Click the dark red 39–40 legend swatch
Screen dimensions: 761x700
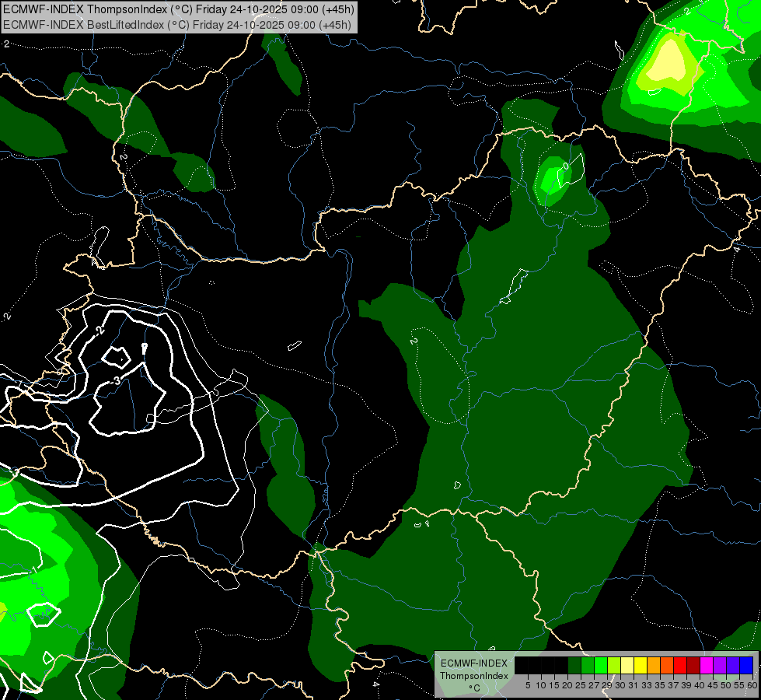(693, 665)
